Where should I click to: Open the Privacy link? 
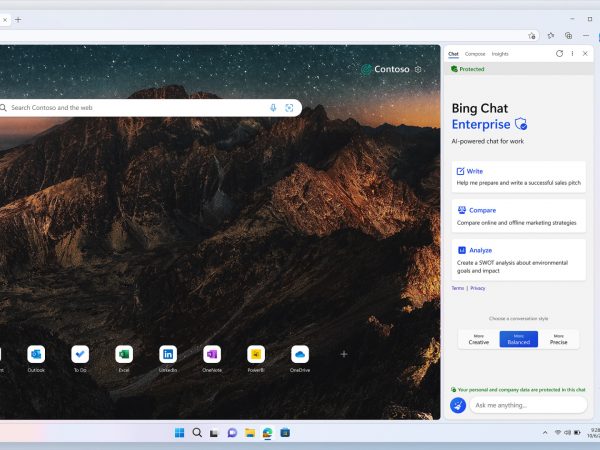point(478,288)
